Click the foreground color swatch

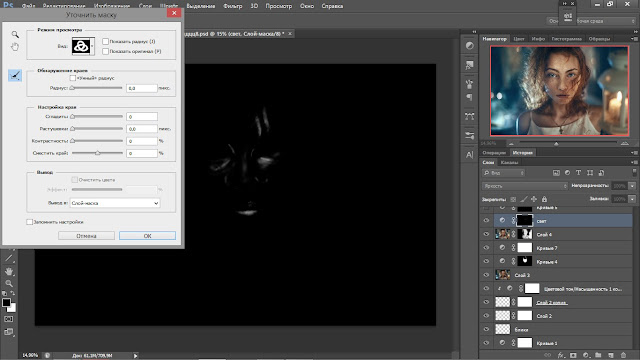click(6, 303)
